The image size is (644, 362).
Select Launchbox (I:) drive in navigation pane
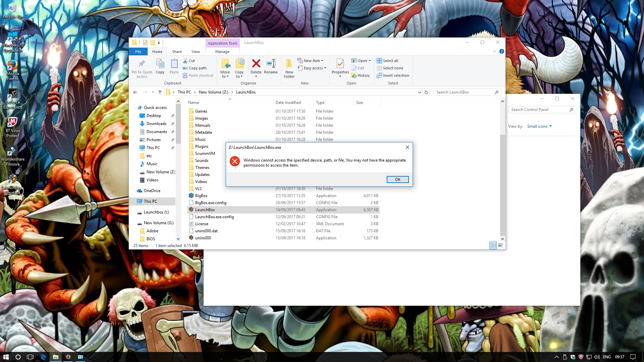pos(156,212)
